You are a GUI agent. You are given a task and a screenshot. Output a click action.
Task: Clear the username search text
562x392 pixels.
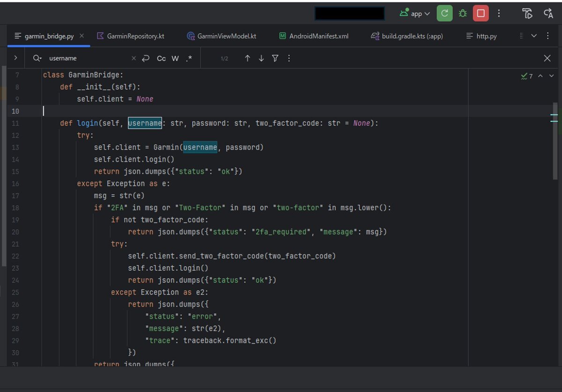[133, 59]
